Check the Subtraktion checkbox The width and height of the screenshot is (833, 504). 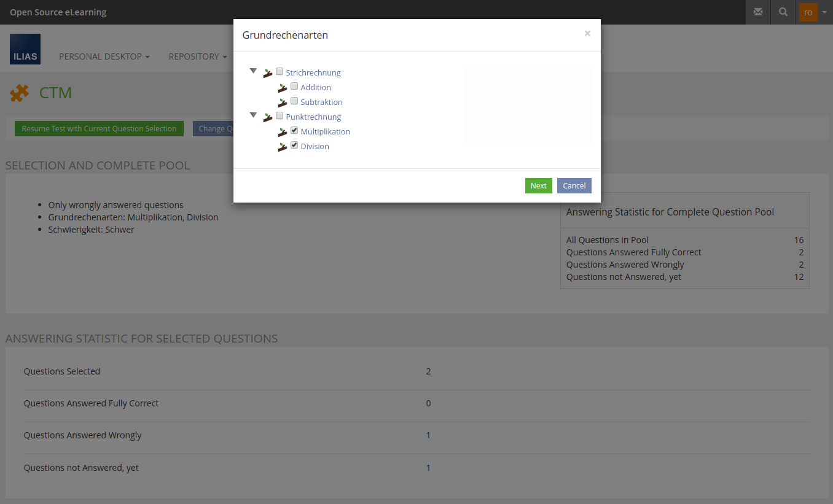click(x=294, y=101)
